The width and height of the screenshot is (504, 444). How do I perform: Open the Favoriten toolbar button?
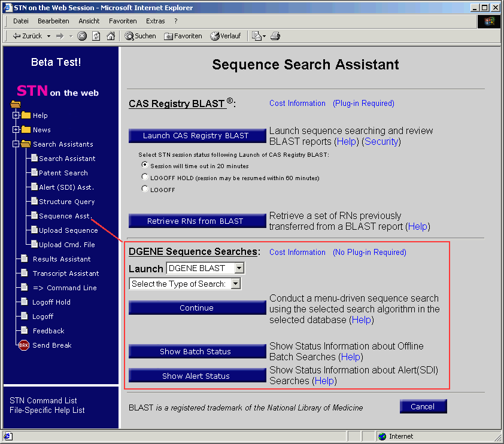click(183, 36)
